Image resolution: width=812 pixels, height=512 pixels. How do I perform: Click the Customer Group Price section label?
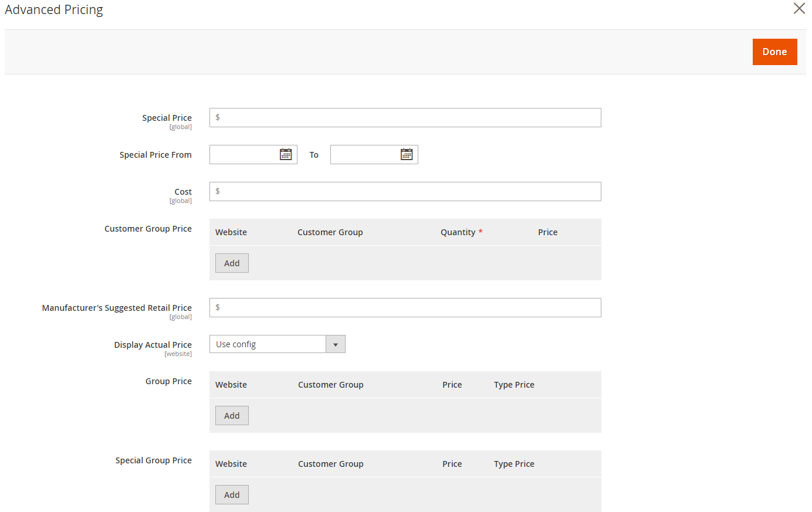[x=148, y=229]
